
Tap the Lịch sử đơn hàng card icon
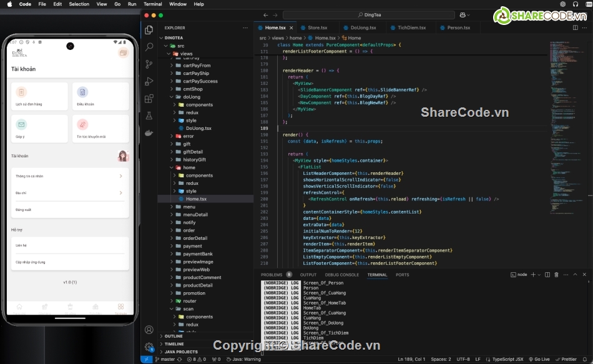[x=21, y=92]
